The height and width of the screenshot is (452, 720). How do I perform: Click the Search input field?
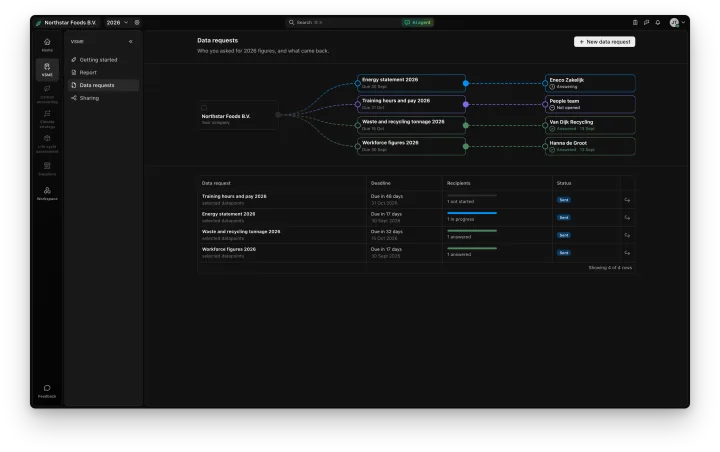344,22
